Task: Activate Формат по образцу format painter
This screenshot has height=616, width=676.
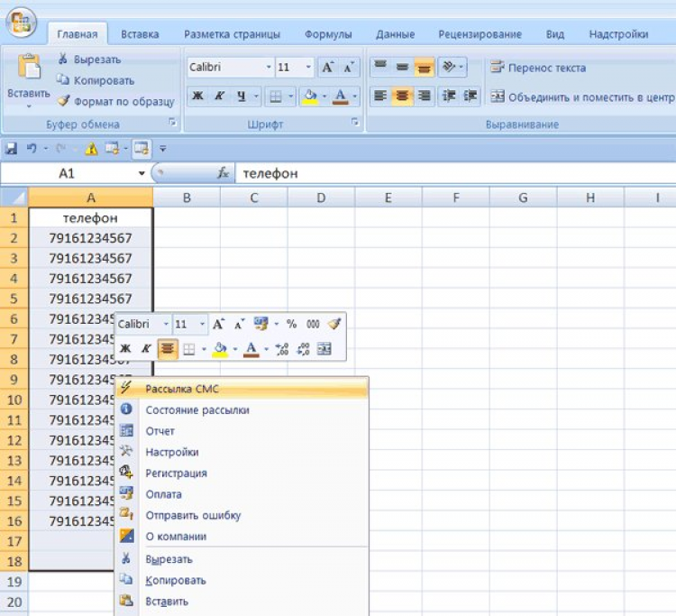Action: 116,101
